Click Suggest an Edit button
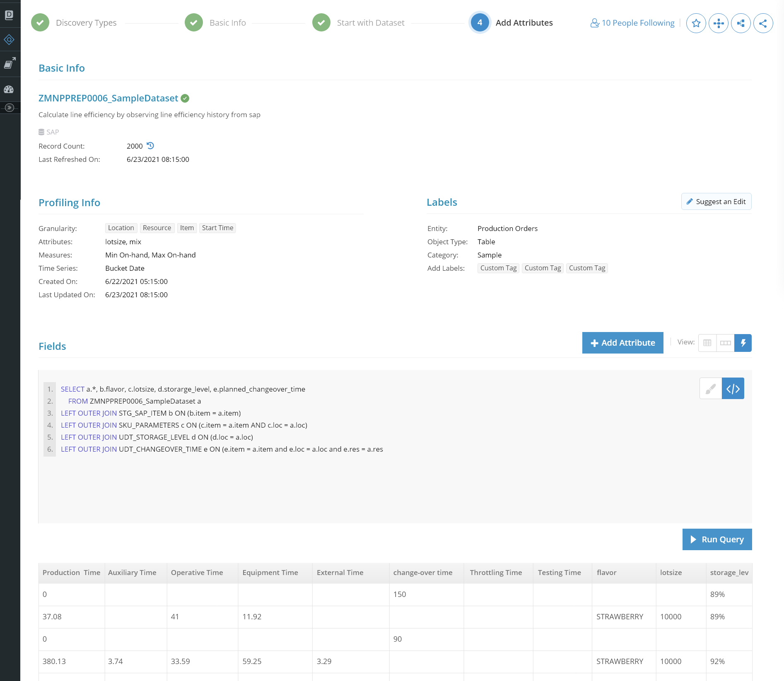The height and width of the screenshot is (681, 784). (x=716, y=202)
